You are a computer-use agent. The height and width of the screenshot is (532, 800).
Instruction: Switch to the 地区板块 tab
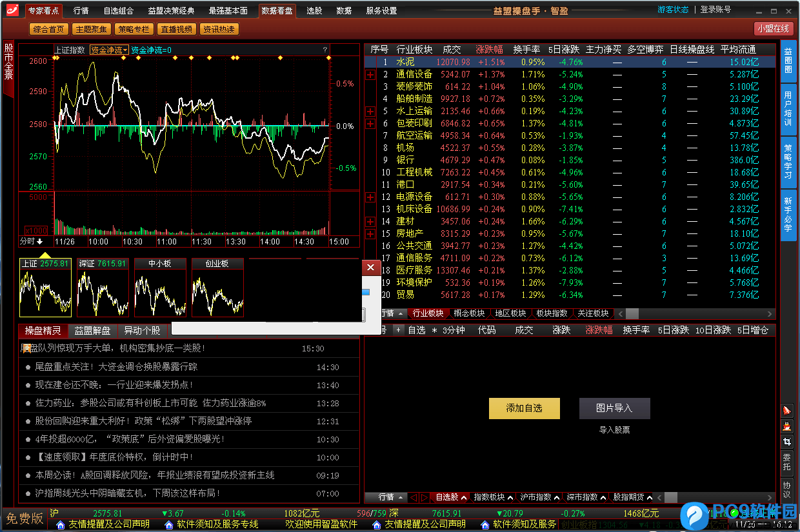510,313
